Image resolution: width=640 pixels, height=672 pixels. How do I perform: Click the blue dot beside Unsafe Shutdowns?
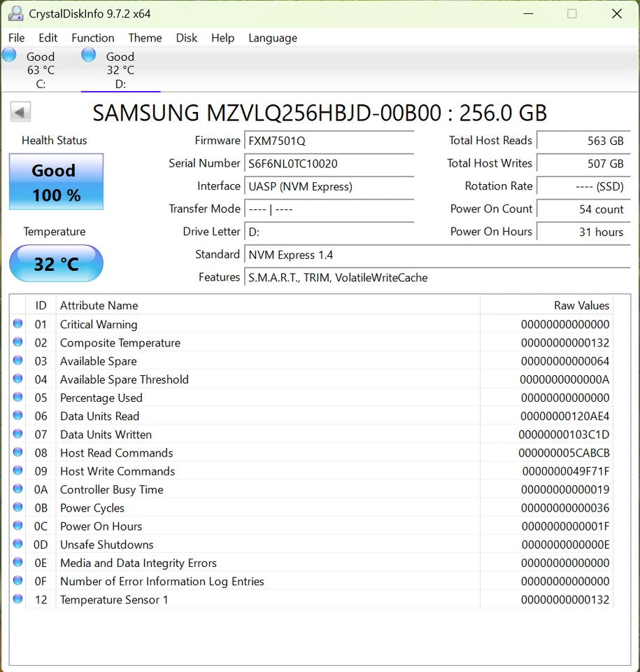click(17, 545)
